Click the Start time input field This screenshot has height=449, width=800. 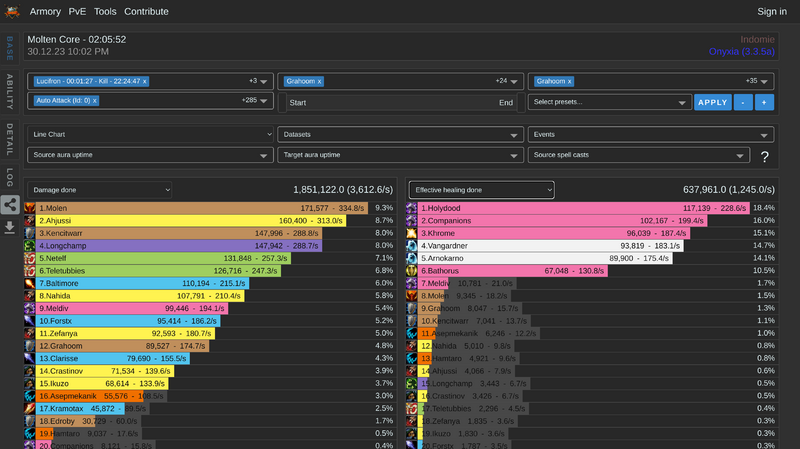coord(380,102)
